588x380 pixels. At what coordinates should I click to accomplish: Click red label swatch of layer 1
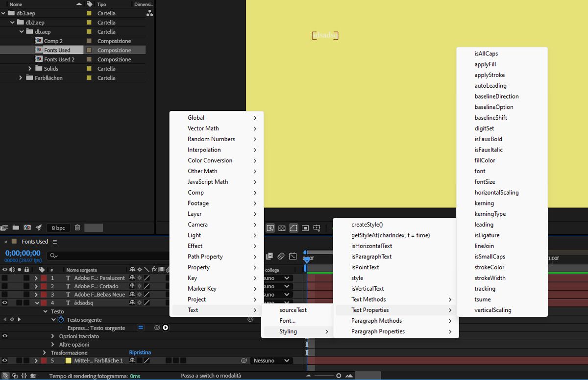(x=44, y=278)
